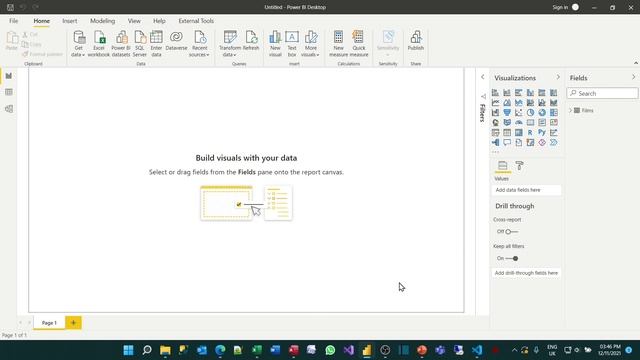Click the Excel workbook ribbon button
The image size is (640, 360).
click(99, 44)
